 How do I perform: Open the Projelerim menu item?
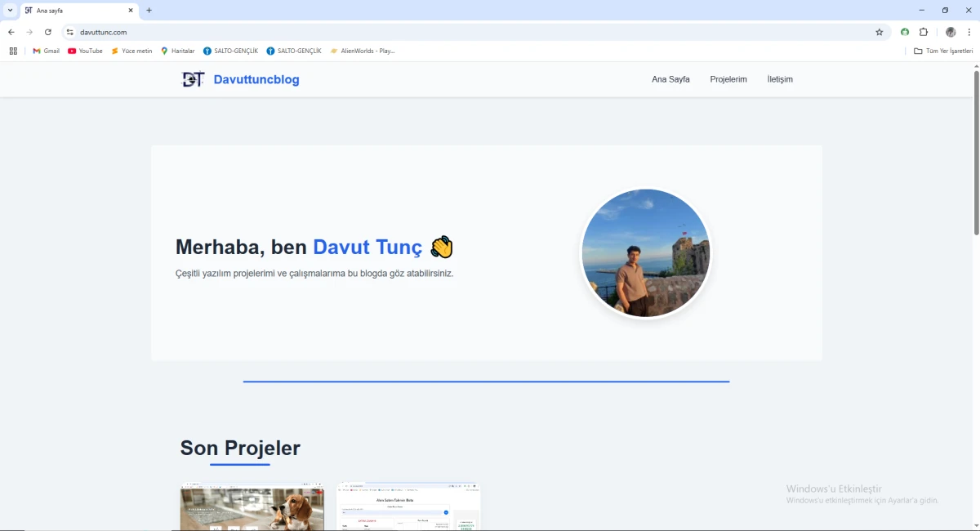[728, 79]
